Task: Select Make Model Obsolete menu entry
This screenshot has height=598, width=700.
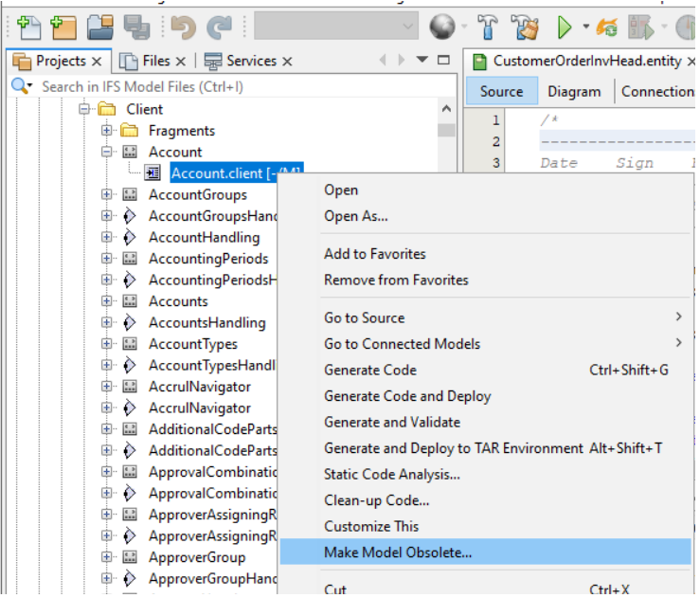Action: click(x=398, y=552)
